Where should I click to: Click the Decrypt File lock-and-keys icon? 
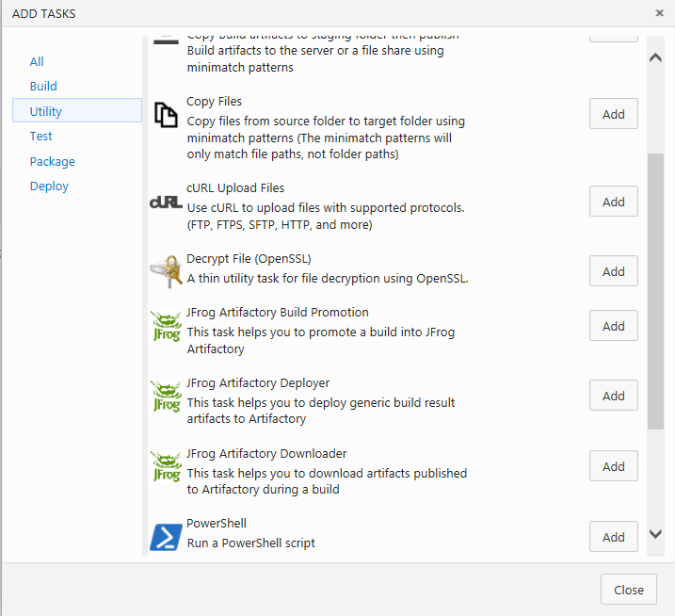(x=166, y=271)
